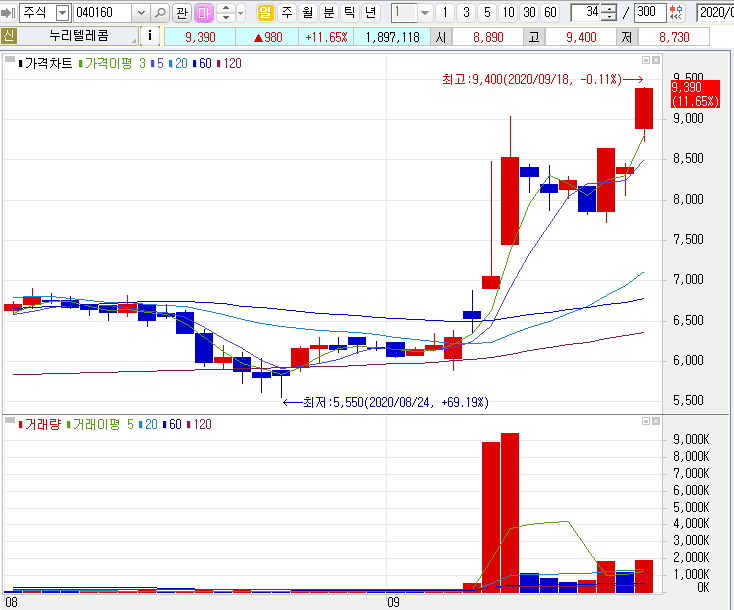The image size is (734, 610).
Task: Click the latest red candlestick on 09/18
Action: coord(644,108)
